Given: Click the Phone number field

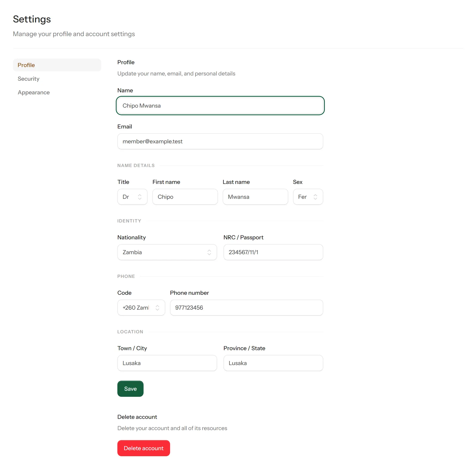Looking at the screenshot, I should click(247, 308).
